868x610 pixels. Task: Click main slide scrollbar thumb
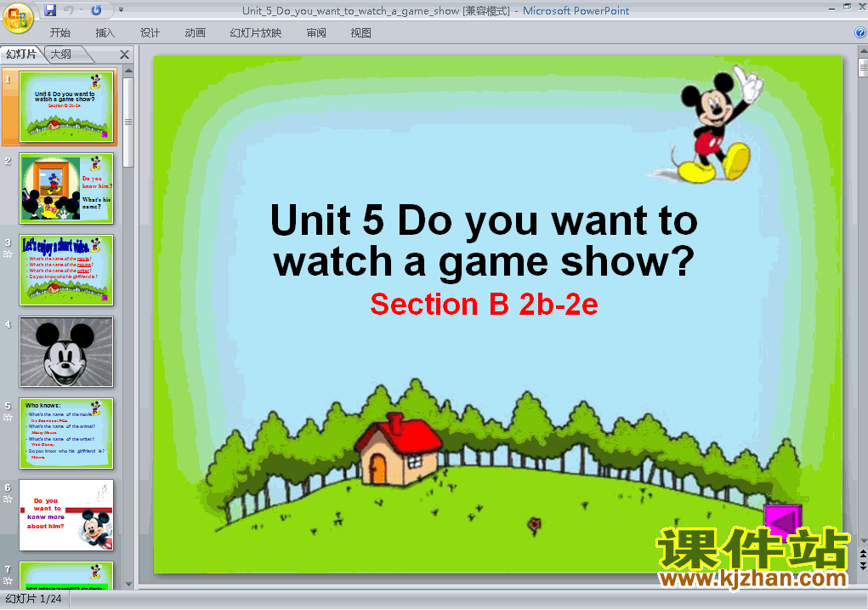[x=863, y=67]
